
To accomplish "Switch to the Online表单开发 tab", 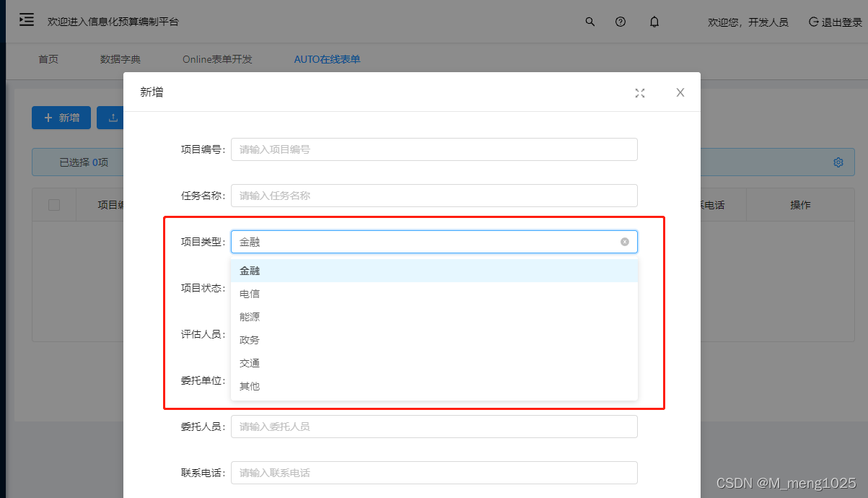I will click(217, 59).
